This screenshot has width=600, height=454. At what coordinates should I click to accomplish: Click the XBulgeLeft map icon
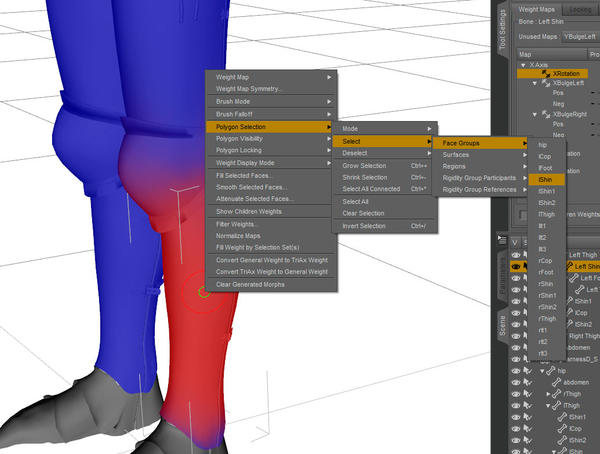coord(546,83)
